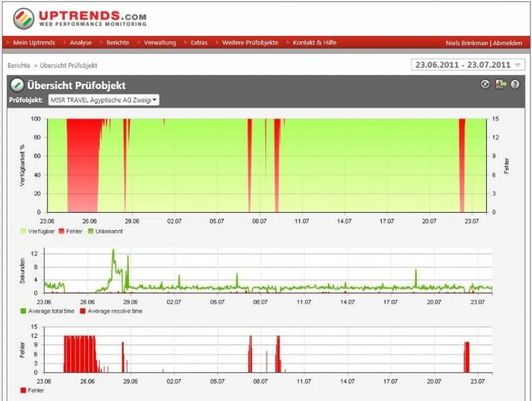Click the refresh report icon
Image resolution: width=532 pixels, height=401 pixels.
pyautogui.click(x=486, y=85)
